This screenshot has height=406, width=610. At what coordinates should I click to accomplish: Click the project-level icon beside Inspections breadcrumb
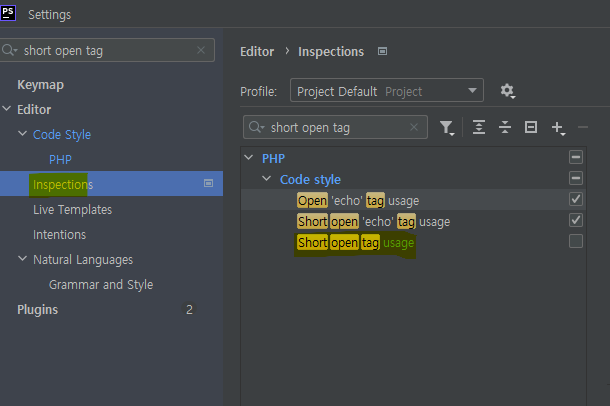point(382,51)
